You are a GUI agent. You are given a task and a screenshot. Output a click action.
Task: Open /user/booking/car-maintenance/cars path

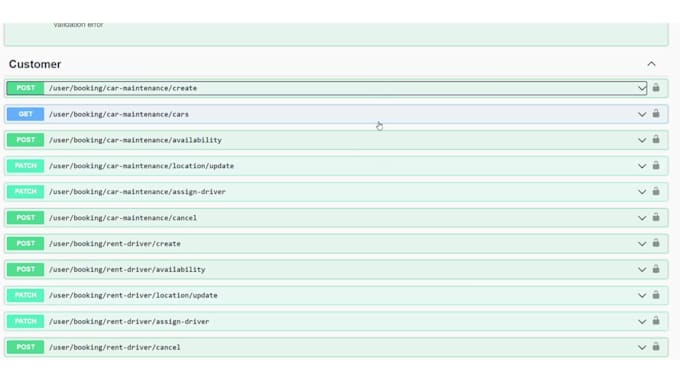119,115
